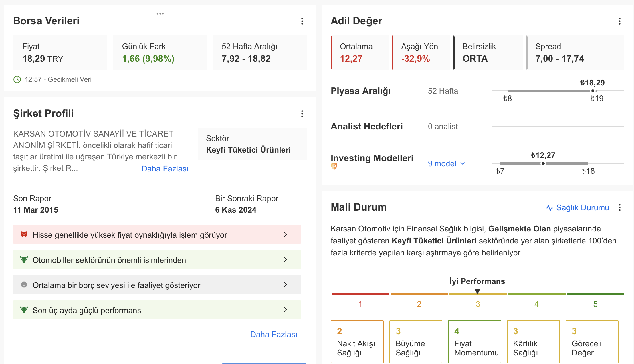This screenshot has width=634, height=364.
Task: Open the Nakit Akışı Sağlığı score card
Action: tap(357, 342)
